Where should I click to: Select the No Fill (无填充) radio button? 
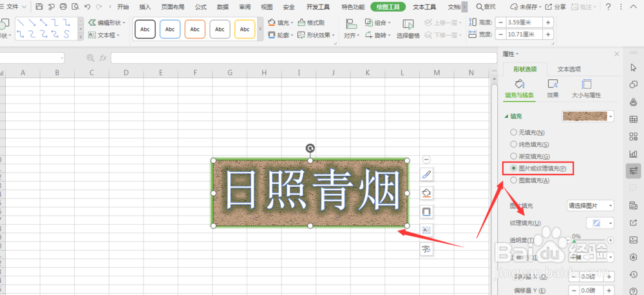point(513,132)
